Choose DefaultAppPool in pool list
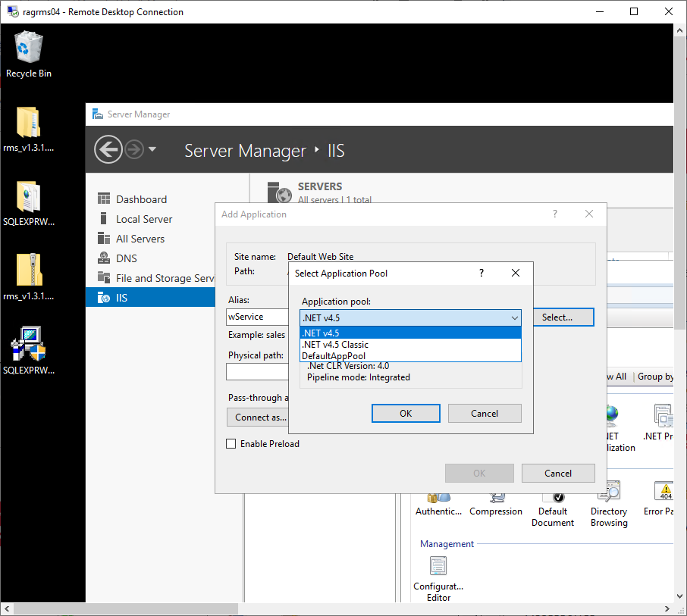Image resolution: width=687 pixels, height=616 pixels. [410, 356]
